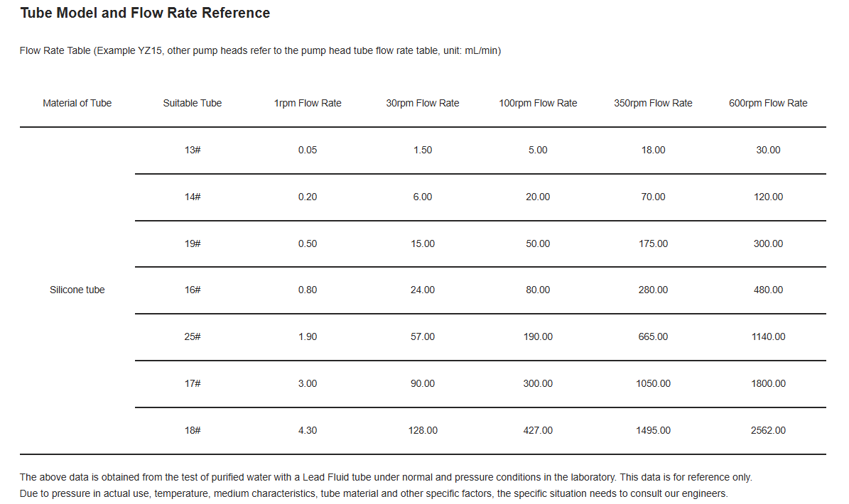849x504 pixels.
Task: Select the 19# tube cell
Action: (192, 243)
